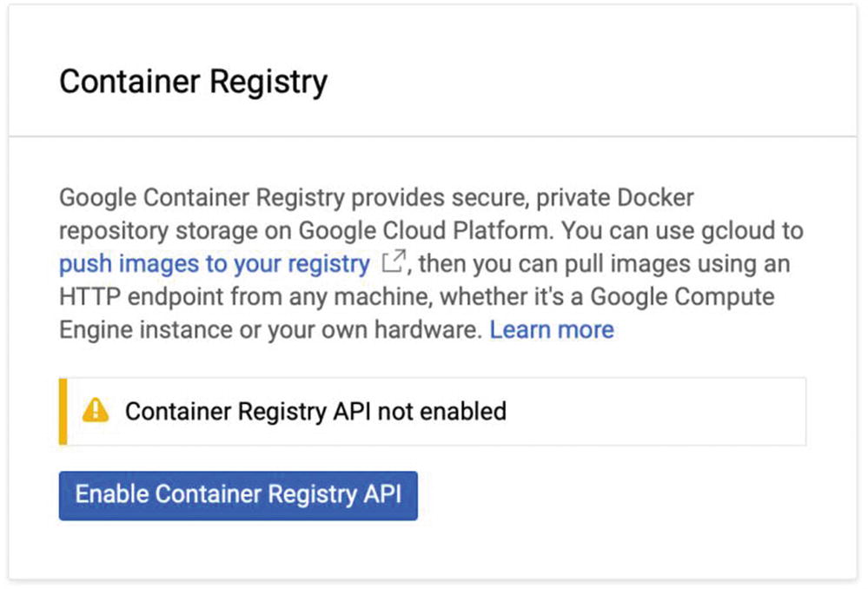The image size is (868, 589).
Task: Open the push images to your registry link
Action: tap(214, 263)
